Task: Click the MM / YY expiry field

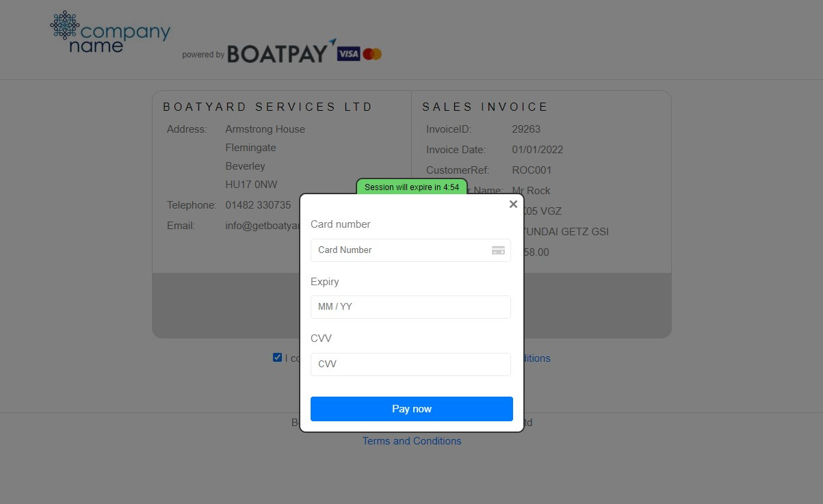Action: (410, 307)
